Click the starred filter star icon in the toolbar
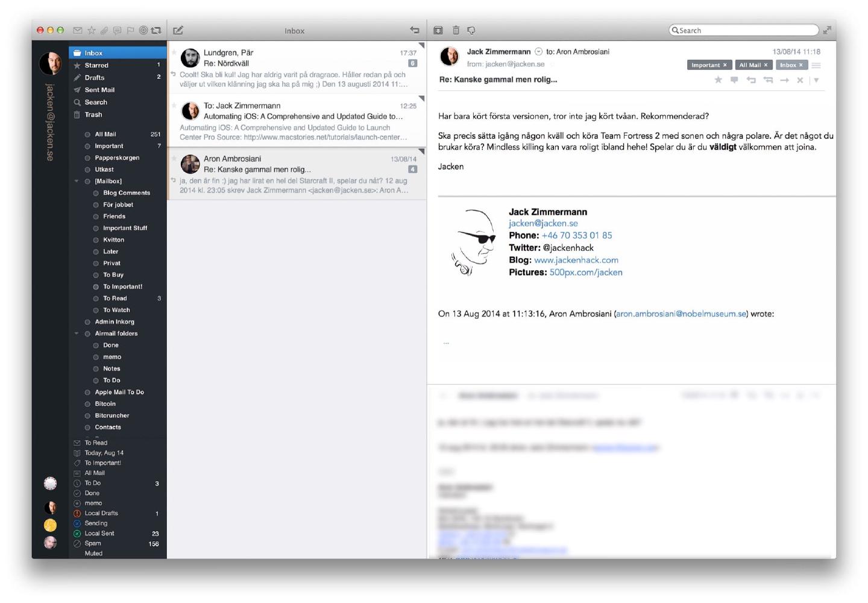The width and height of the screenshot is (868, 603). (92, 30)
